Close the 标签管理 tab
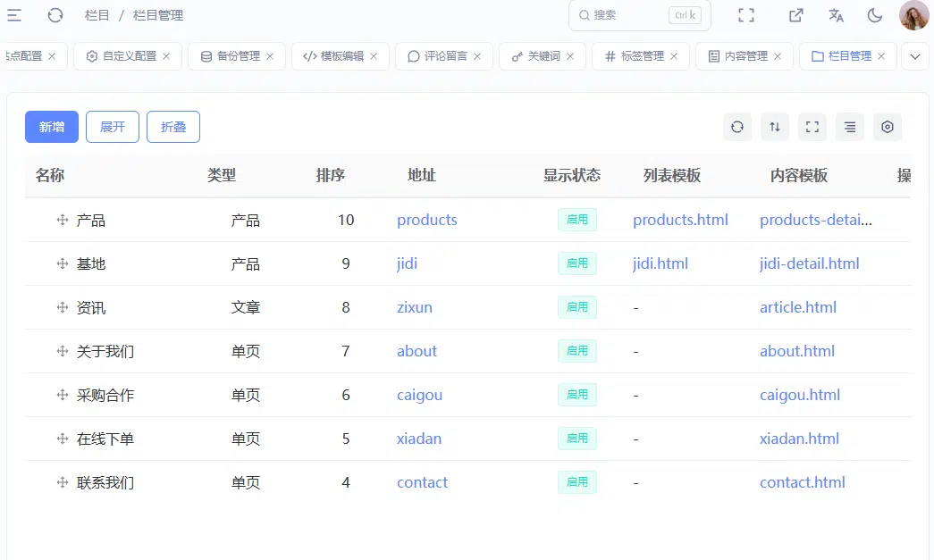 tap(674, 56)
